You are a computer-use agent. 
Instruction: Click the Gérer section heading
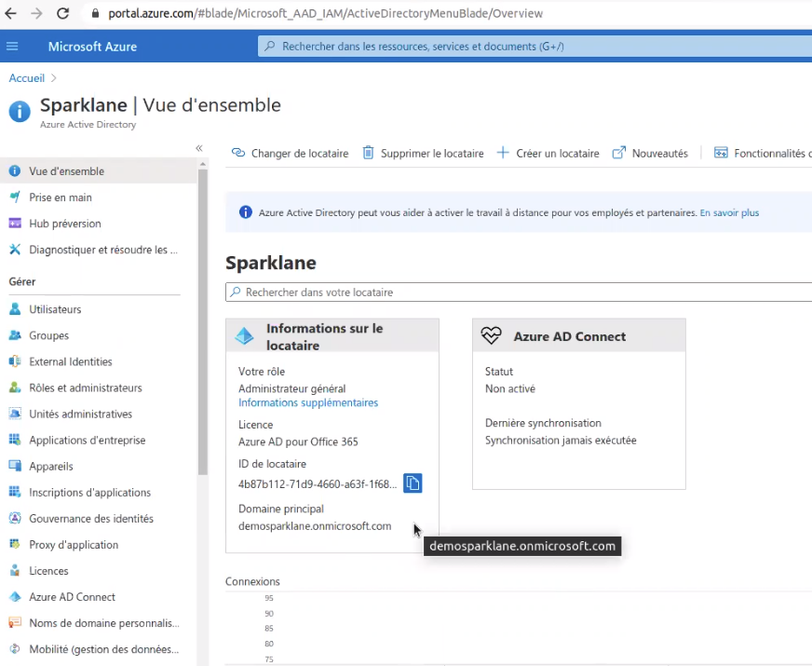(22, 281)
